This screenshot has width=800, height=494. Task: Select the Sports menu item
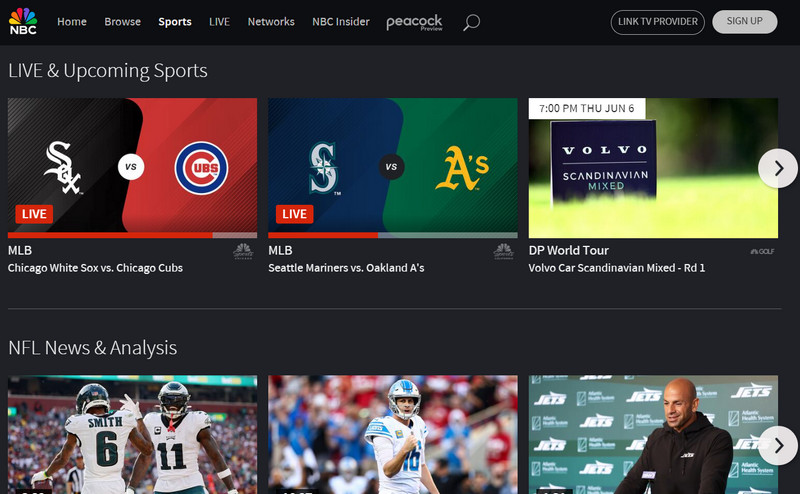point(175,22)
